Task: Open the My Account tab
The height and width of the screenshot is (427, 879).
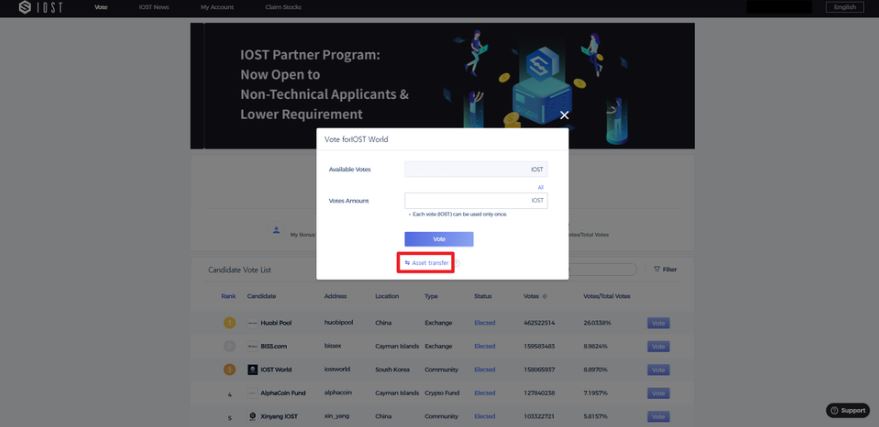Action: pyautogui.click(x=218, y=7)
